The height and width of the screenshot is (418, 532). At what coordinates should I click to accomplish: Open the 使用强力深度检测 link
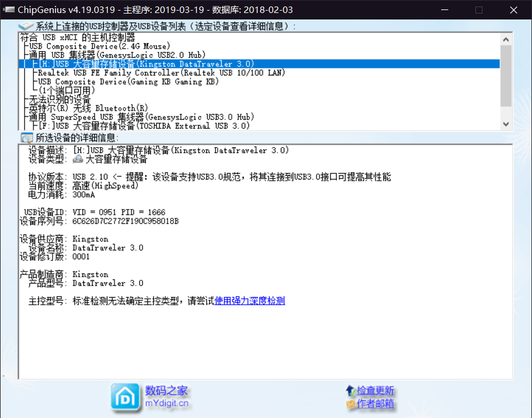pos(249,301)
